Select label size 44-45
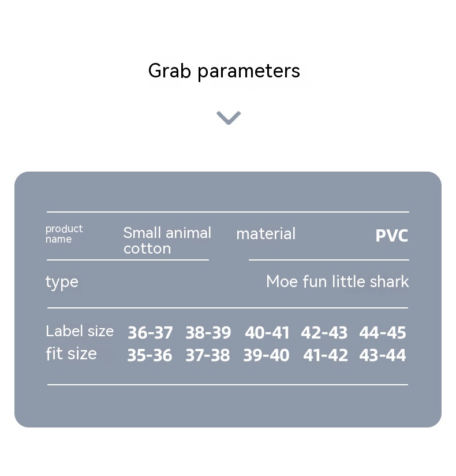Image resolution: width=456 pixels, height=476 pixels. (x=382, y=333)
